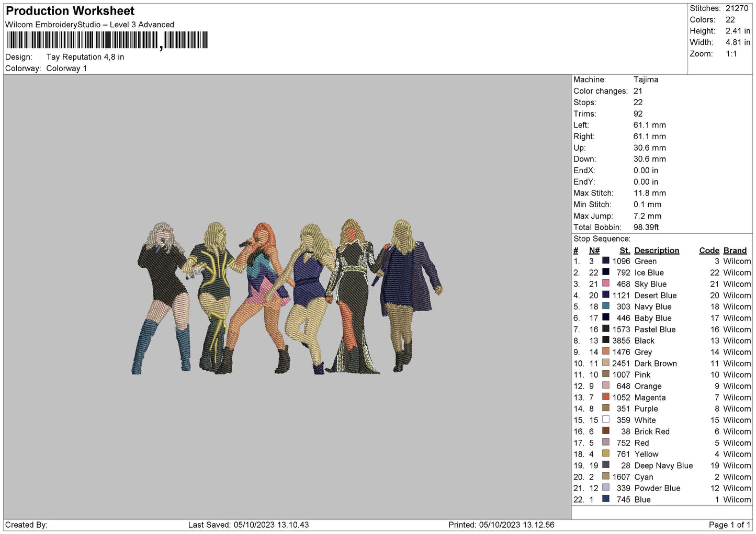Click the Production Worksheet title
Image resolution: width=756 pixels, height=534 pixels.
tap(70, 11)
